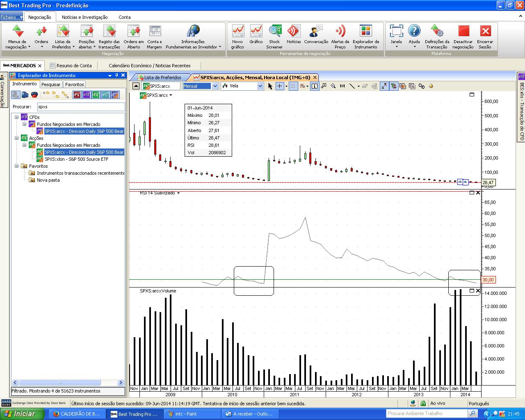Click the Procurar search field

pyautogui.click(x=81, y=107)
